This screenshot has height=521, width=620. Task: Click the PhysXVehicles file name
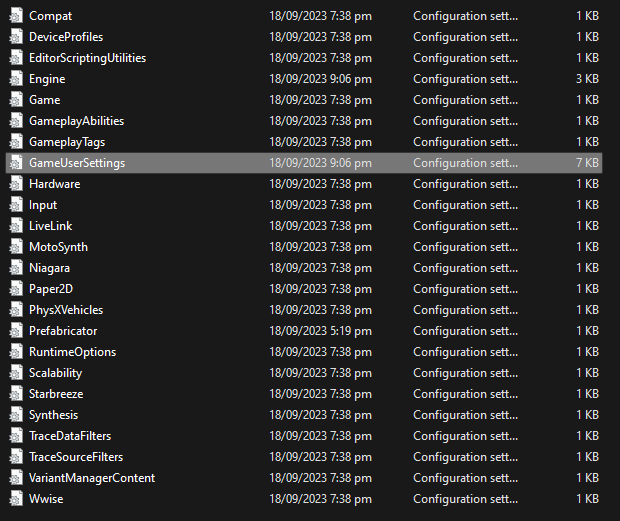(x=66, y=310)
